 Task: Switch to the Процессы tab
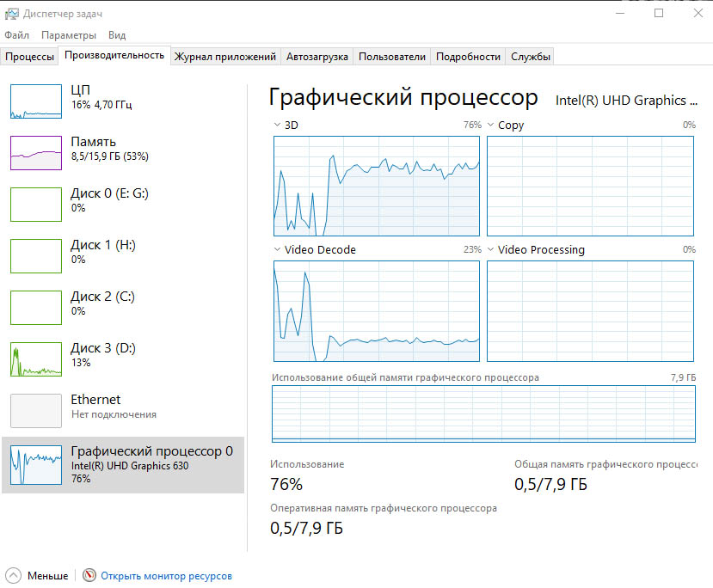(x=30, y=57)
